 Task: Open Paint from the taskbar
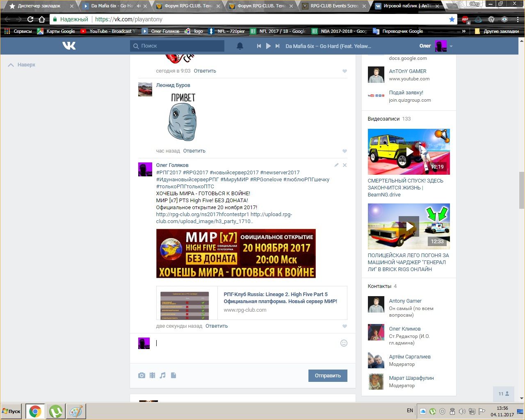(x=76, y=411)
